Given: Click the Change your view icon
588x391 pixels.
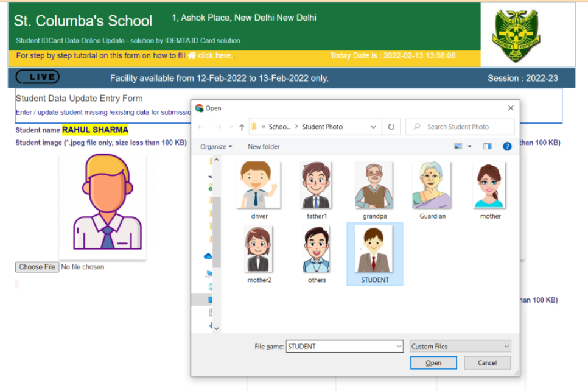Looking at the screenshot, I should coord(458,147).
